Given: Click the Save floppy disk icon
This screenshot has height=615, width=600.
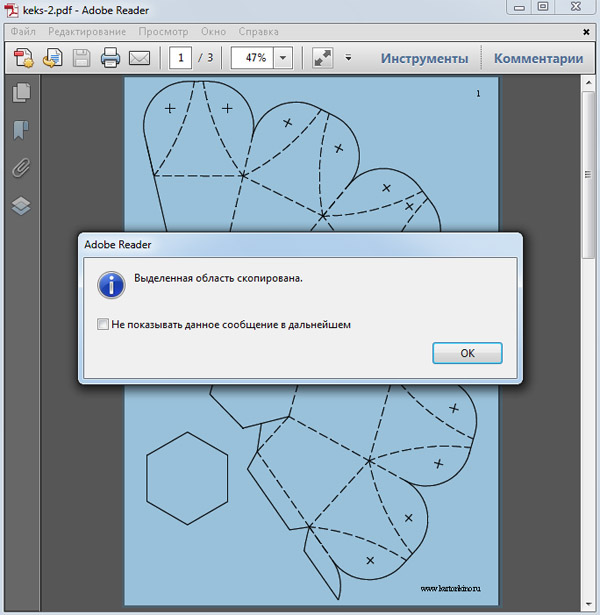Looking at the screenshot, I should [x=81, y=58].
